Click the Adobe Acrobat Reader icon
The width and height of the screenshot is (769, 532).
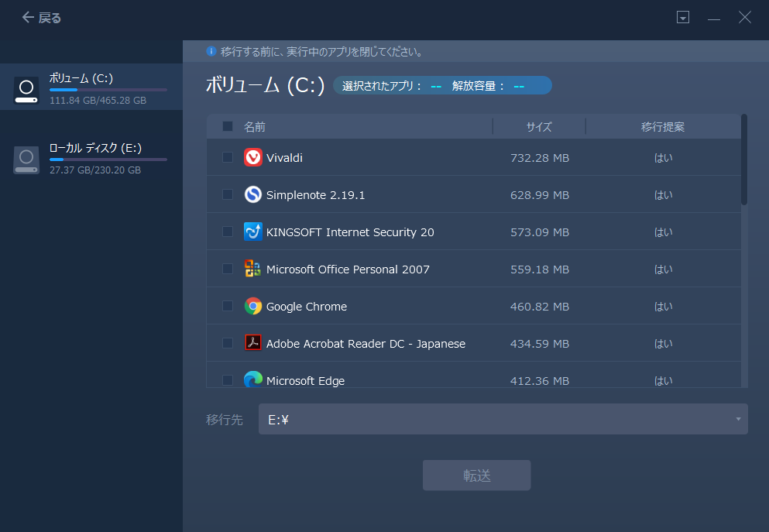[x=253, y=343]
